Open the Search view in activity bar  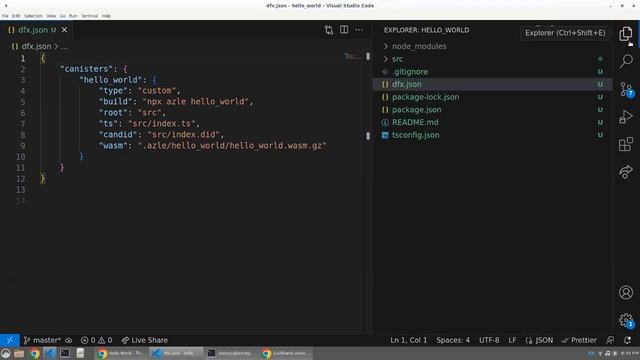coord(626,61)
